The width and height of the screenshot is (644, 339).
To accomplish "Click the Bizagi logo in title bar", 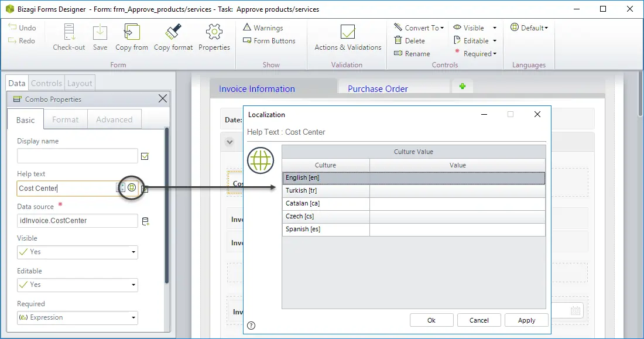I will (10, 9).
